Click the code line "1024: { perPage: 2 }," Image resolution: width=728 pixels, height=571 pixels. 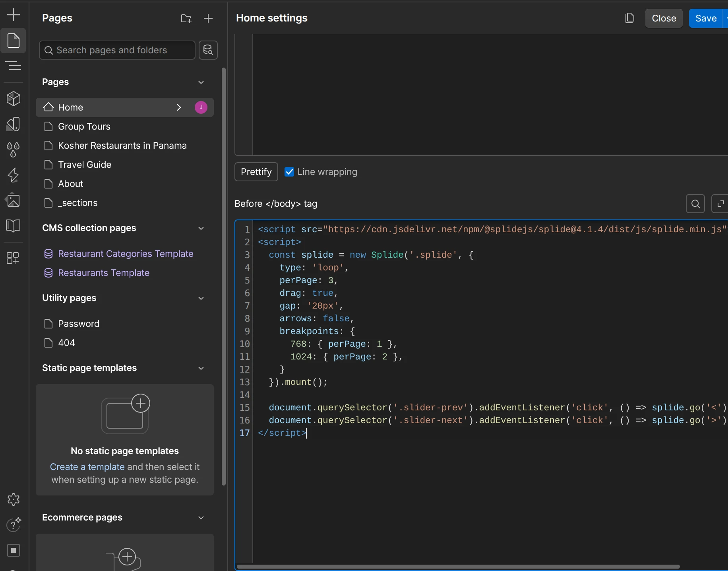tap(347, 357)
